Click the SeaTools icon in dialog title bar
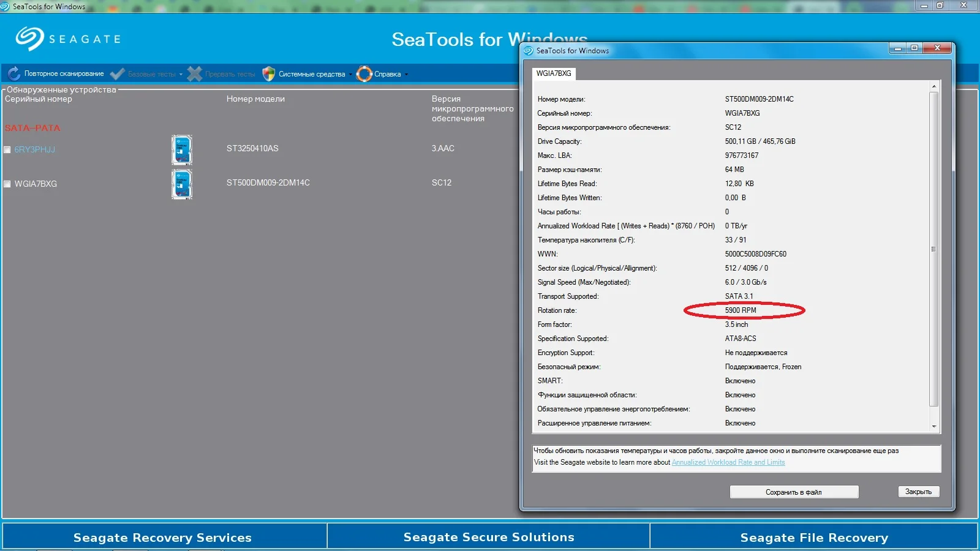The width and height of the screenshot is (980, 551). point(529,51)
